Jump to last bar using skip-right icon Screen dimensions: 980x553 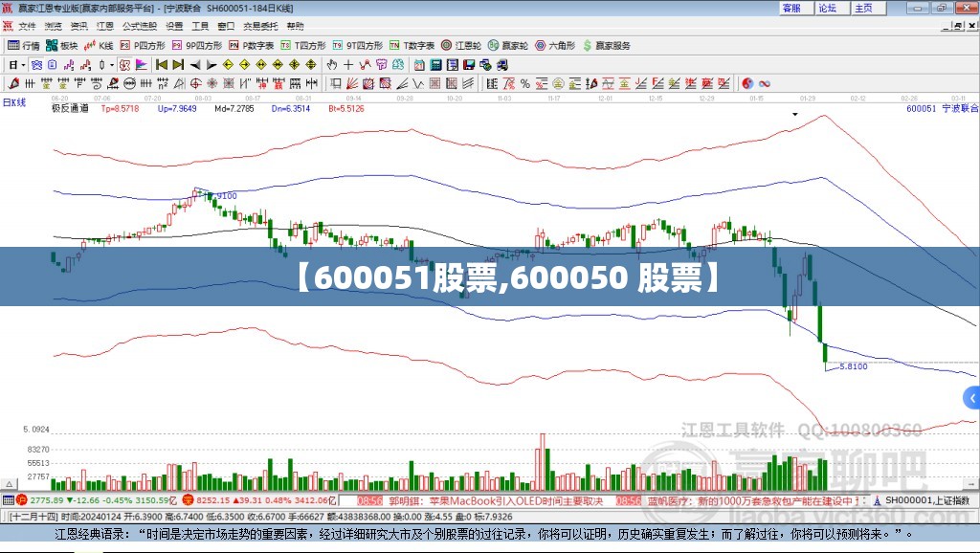(x=178, y=64)
